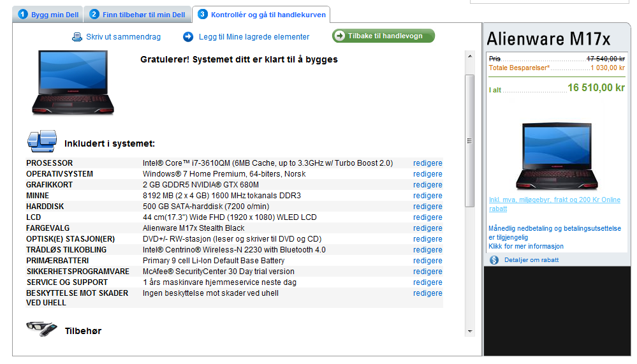Click redigere for PRIMÆRBATTERI

pos(428,261)
